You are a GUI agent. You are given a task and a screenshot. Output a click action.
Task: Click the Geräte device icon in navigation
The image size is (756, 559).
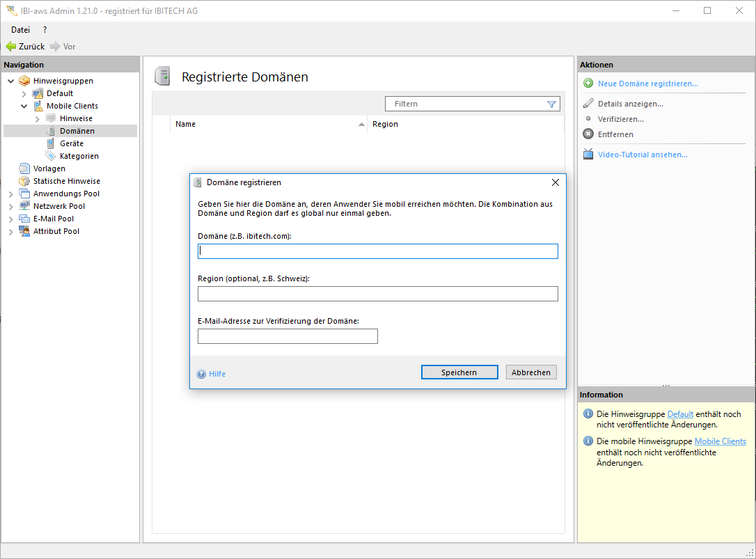pos(51,143)
